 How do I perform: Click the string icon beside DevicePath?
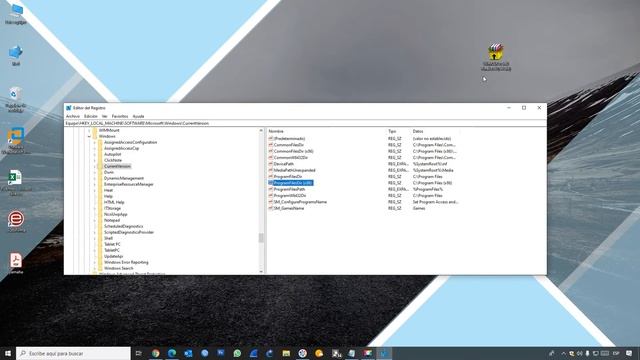click(270, 164)
